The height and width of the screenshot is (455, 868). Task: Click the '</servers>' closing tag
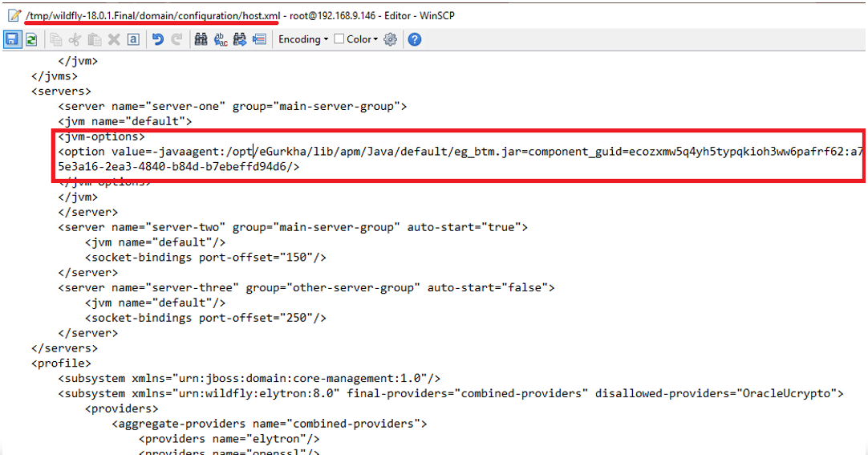[x=64, y=348]
